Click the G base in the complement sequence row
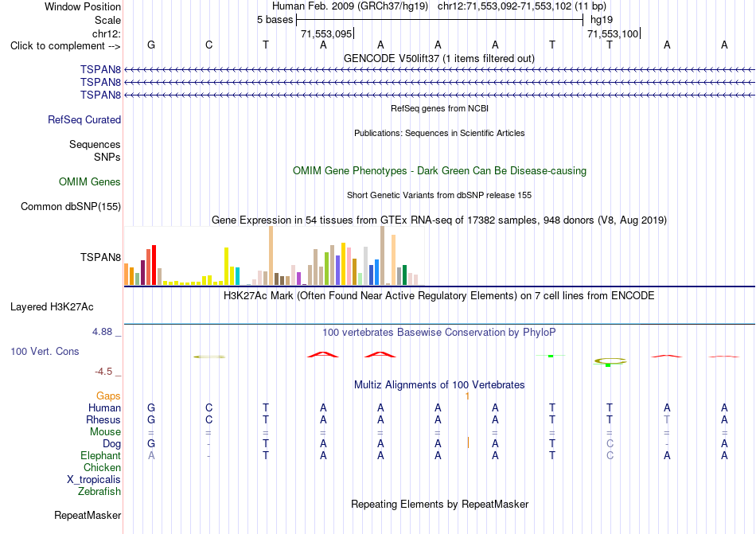 pyautogui.click(x=151, y=45)
